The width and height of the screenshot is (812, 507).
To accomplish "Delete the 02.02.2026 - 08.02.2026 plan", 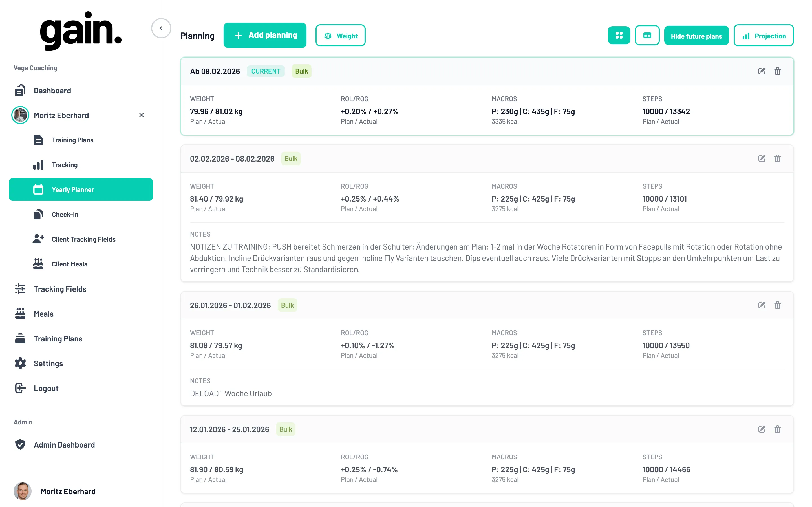I will [x=777, y=158].
